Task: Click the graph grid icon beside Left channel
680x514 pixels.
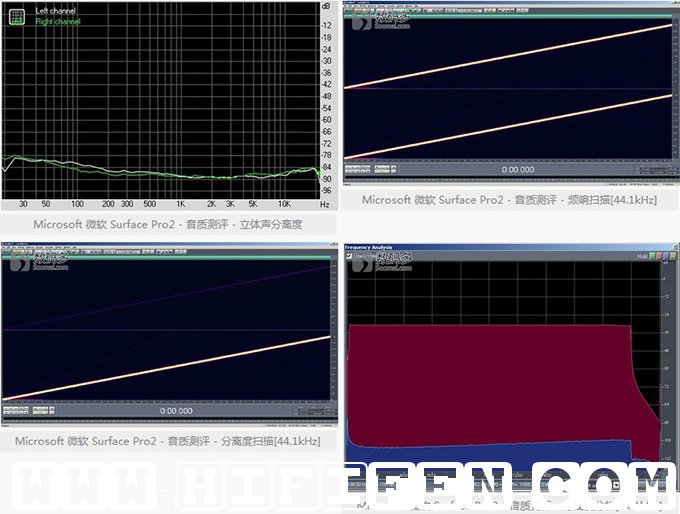Action: (x=17, y=17)
